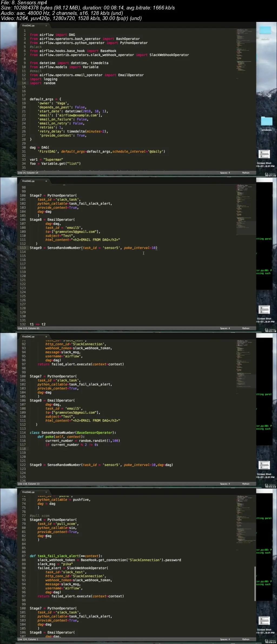
Task: Click the unsaved dot on the FirstDAG.py tab at 00:04:56
Action: coord(46,337)
